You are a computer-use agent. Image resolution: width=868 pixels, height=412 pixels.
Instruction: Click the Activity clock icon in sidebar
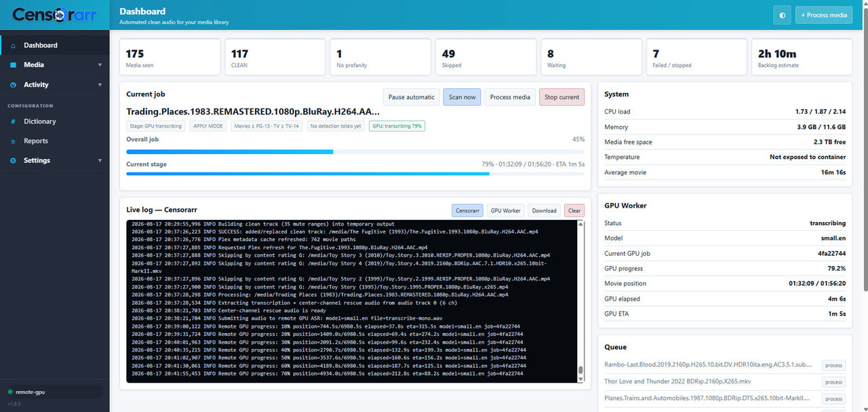pyautogui.click(x=14, y=85)
